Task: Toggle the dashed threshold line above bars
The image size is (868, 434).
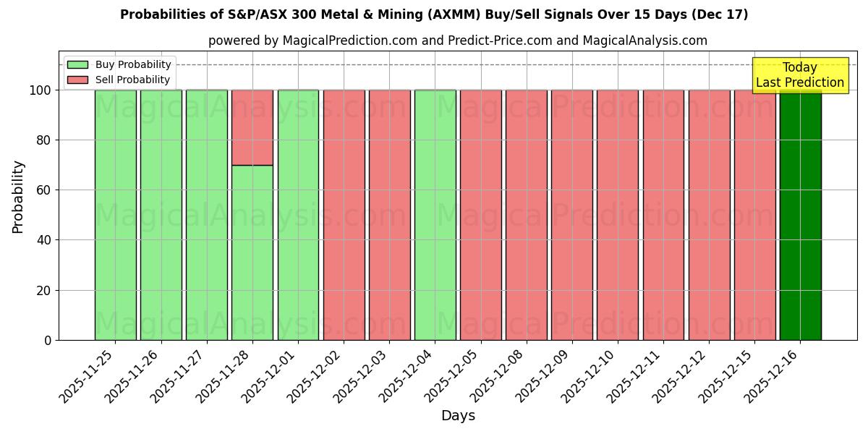Action: [434, 64]
